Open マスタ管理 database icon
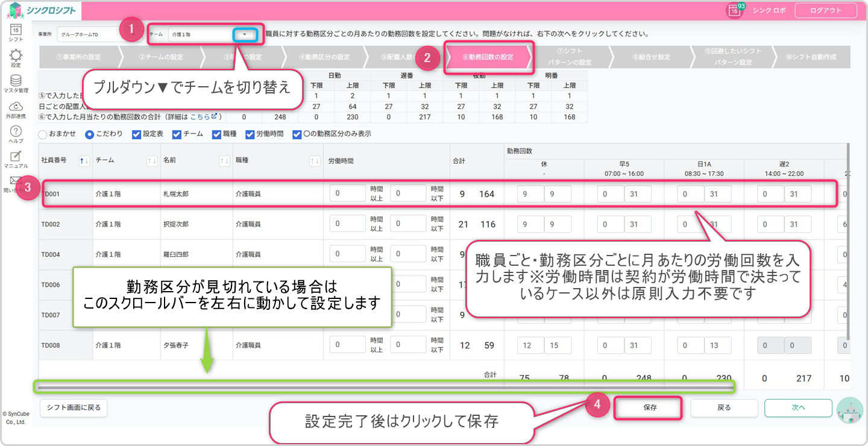Image resolution: width=868 pixels, height=446 pixels. click(16, 81)
